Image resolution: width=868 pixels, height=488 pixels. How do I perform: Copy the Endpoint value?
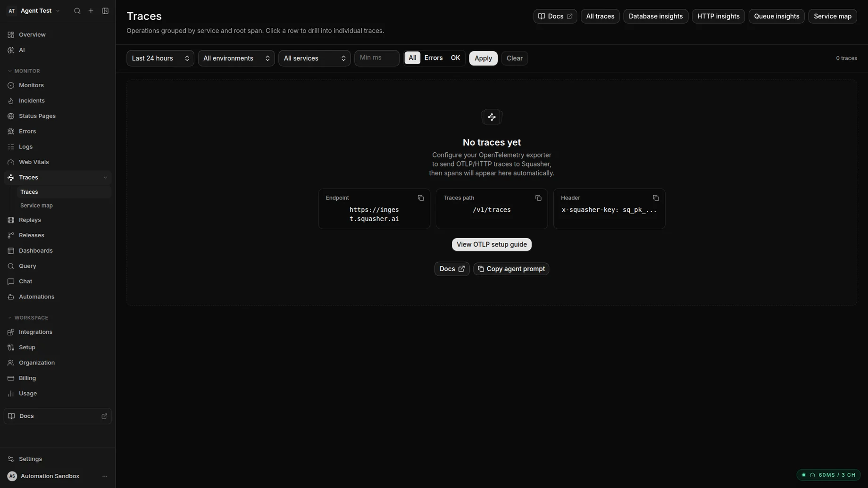tap(421, 198)
